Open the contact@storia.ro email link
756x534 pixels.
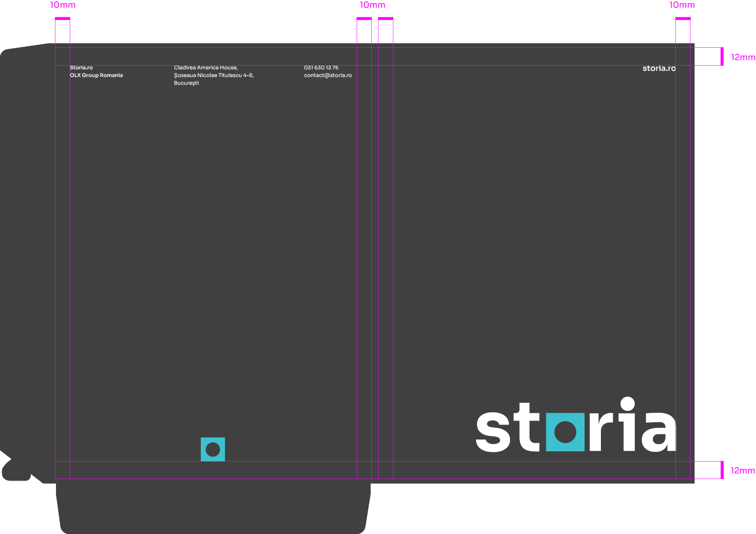coord(328,75)
